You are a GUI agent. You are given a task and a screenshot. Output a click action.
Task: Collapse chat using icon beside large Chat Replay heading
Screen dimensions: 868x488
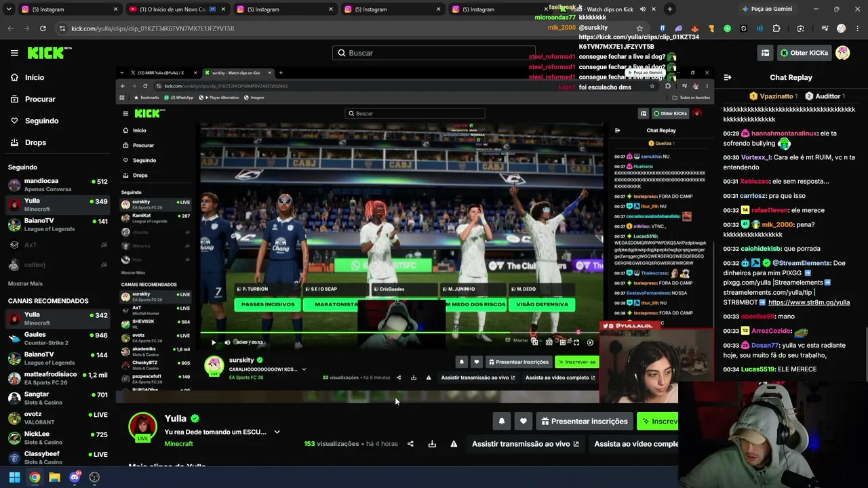(727, 77)
